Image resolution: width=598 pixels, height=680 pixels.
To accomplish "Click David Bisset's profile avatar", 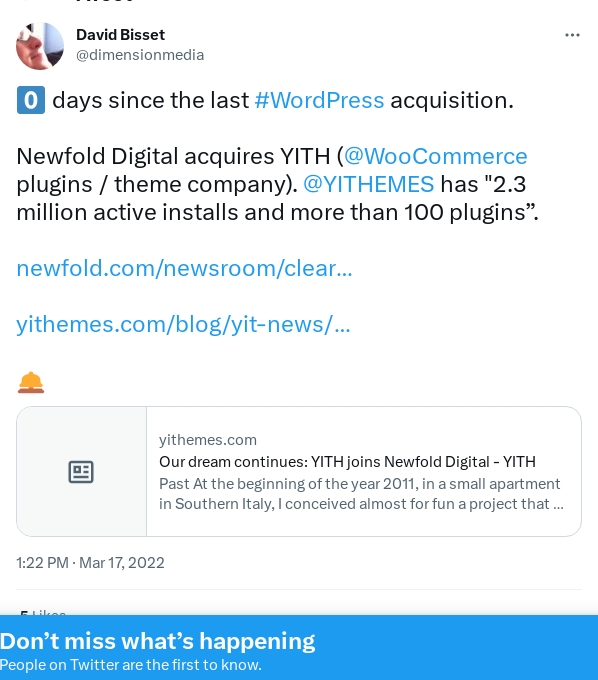I will coord(40,46).
